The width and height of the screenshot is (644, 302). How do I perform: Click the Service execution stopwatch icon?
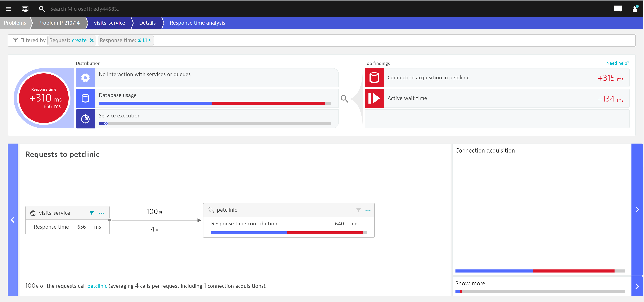85,119
